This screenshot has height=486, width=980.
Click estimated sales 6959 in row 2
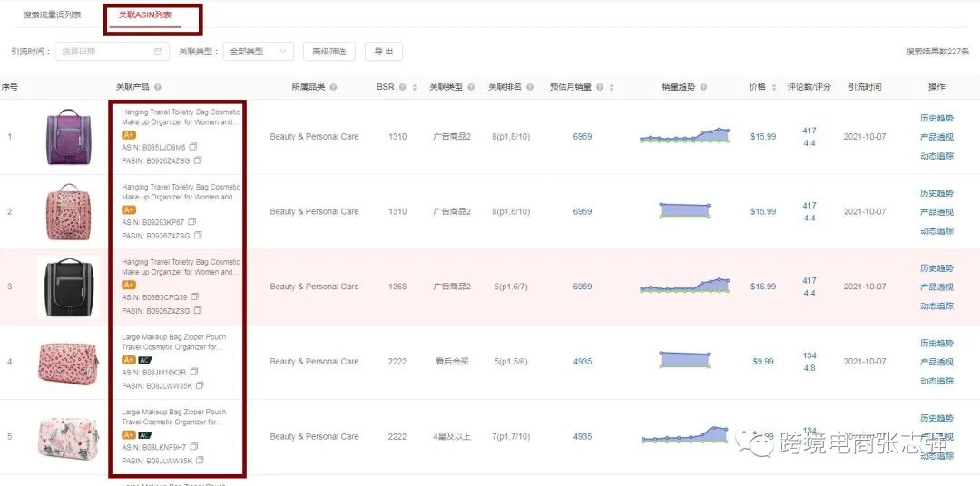tap(583, 212)
